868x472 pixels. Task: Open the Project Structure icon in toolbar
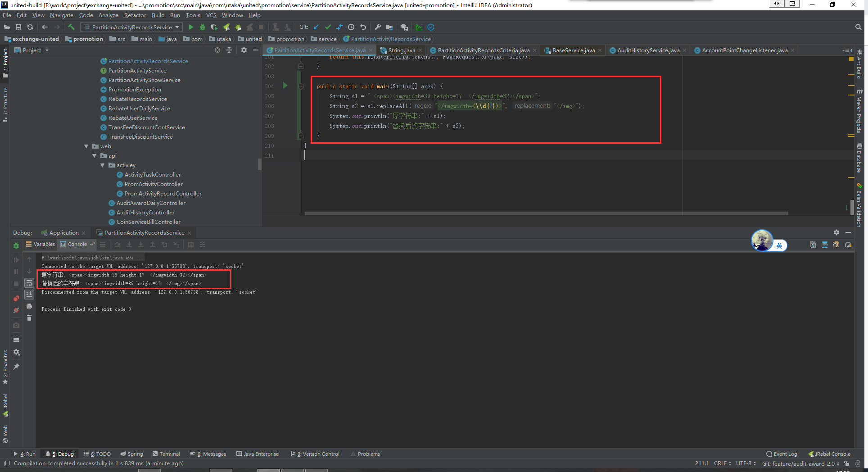[389, 27]
